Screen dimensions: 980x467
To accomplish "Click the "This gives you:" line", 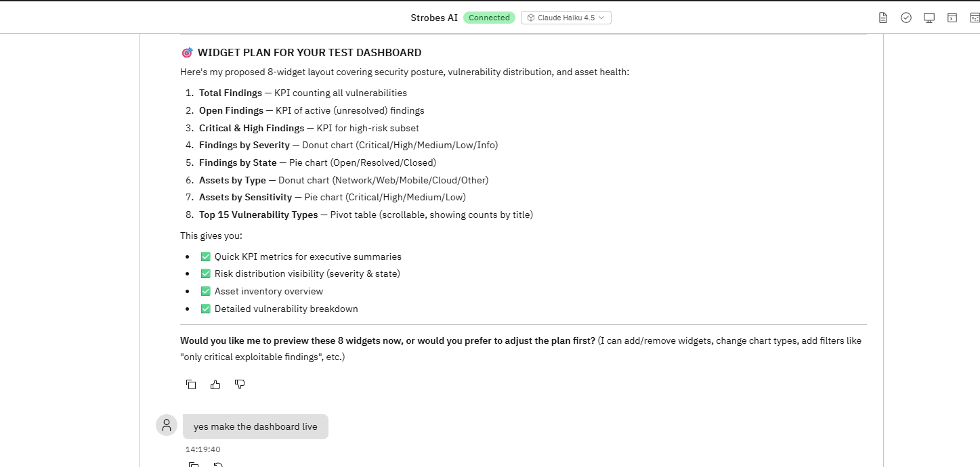I will pyautogui.click(x=211, y=236).
